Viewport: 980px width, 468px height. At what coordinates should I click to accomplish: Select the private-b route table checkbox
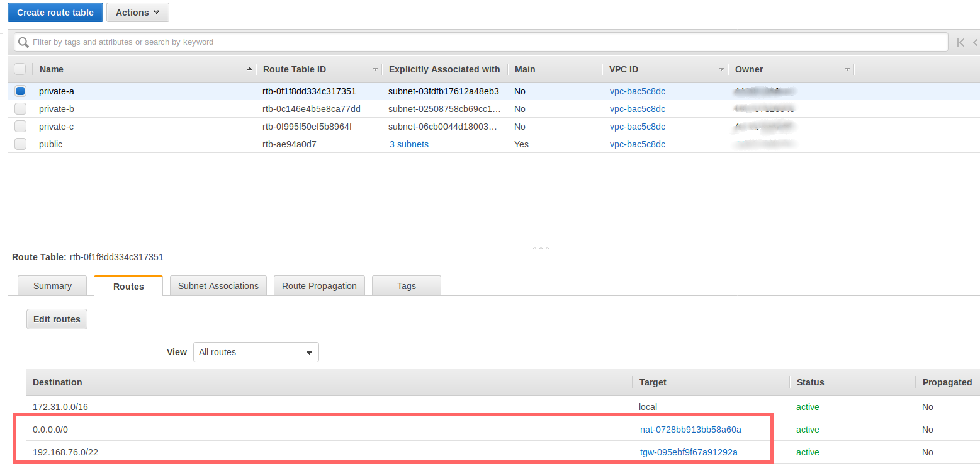pos(20,108)
